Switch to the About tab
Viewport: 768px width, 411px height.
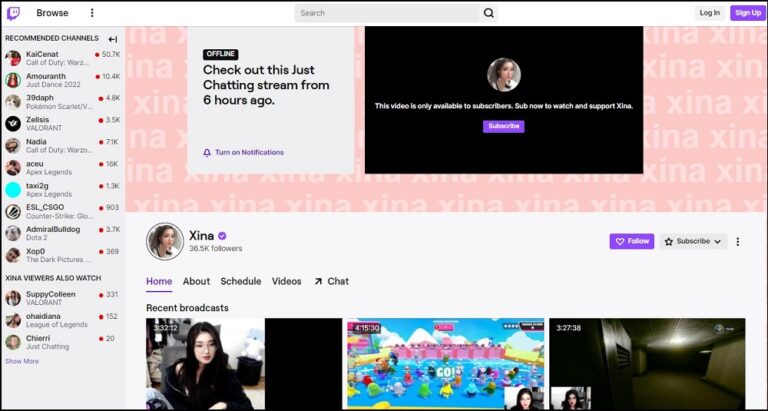pos(196,281)
